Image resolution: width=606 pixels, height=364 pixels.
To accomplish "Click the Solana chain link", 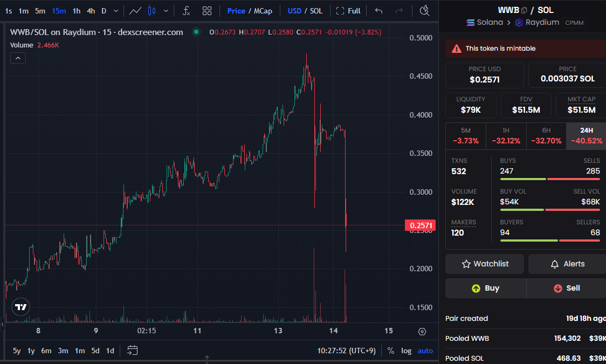I will pos(485,23).
